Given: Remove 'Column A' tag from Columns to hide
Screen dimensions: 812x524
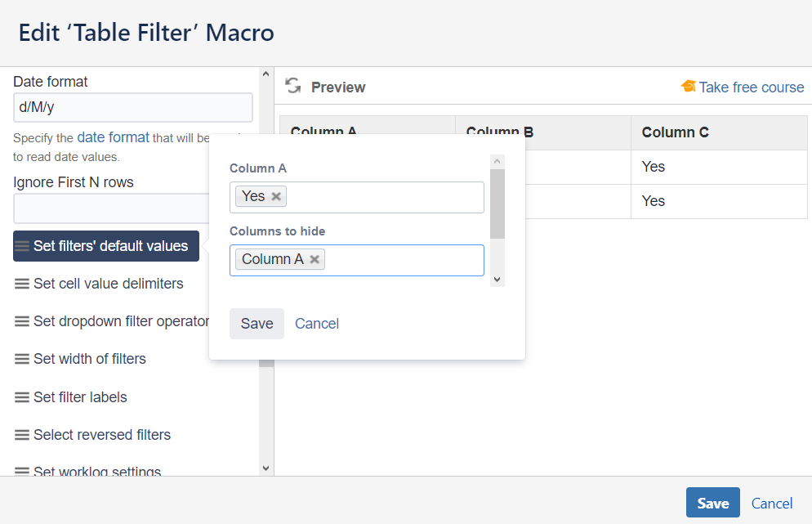Looking at the screenshot, I should point(315,259).
